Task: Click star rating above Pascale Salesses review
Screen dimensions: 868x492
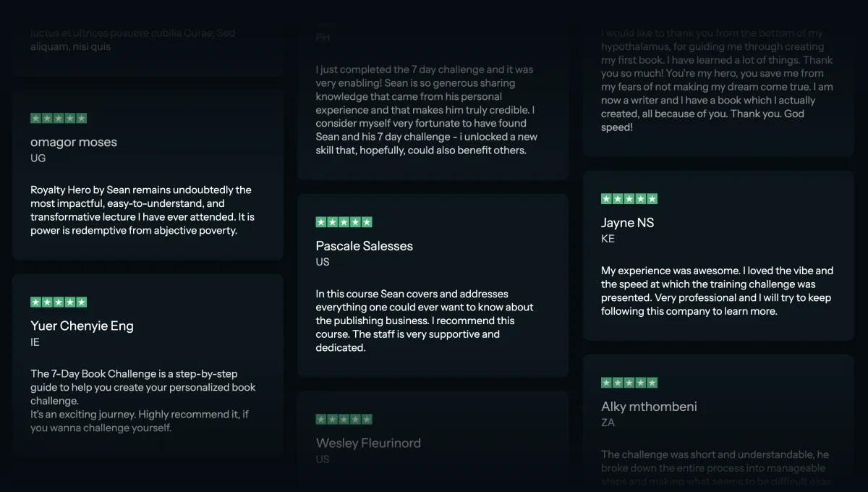Action: (344, 222)
